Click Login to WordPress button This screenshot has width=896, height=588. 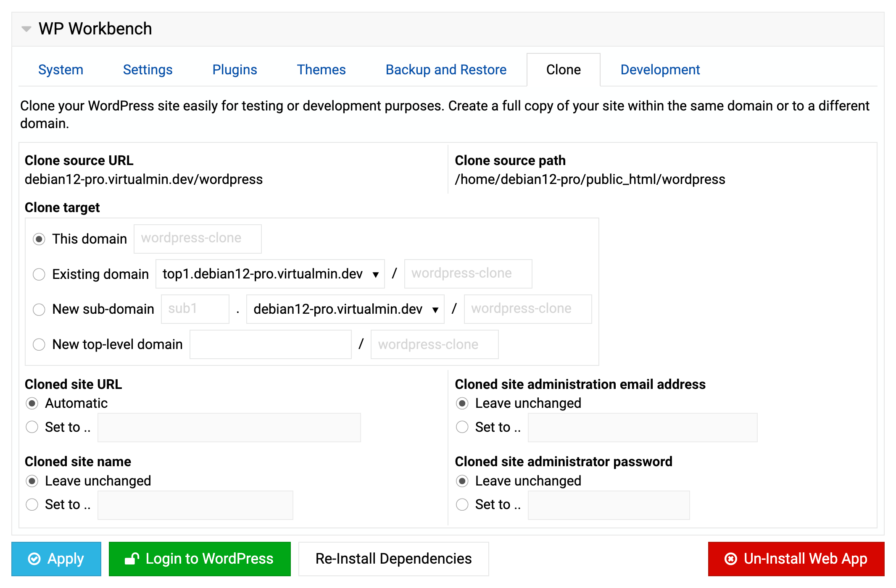click(200, 559)
